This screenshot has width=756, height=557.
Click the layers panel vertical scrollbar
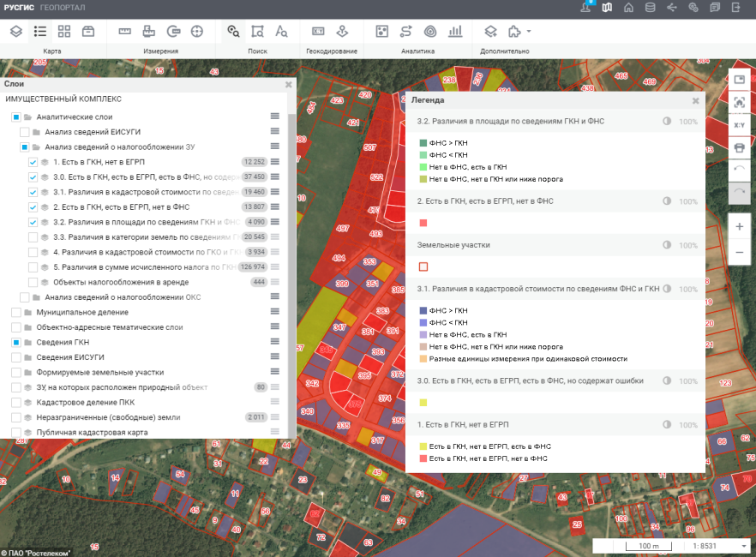[291, 275]
